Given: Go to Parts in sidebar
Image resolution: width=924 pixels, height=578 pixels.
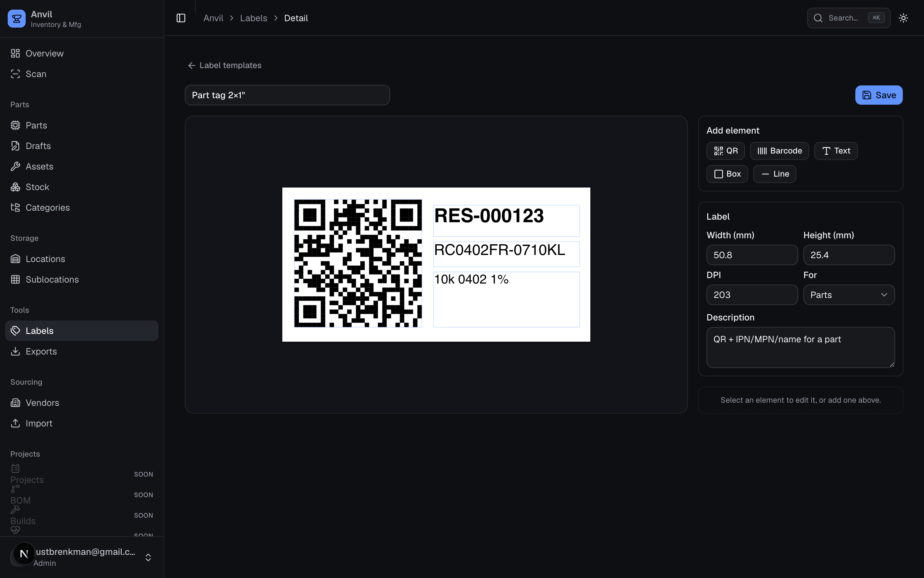Looking at the screenshot, I should pos(82,125).
